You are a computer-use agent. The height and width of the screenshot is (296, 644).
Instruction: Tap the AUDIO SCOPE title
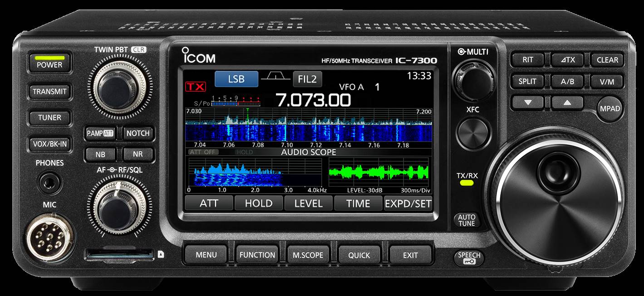click(x=309, y=152)
